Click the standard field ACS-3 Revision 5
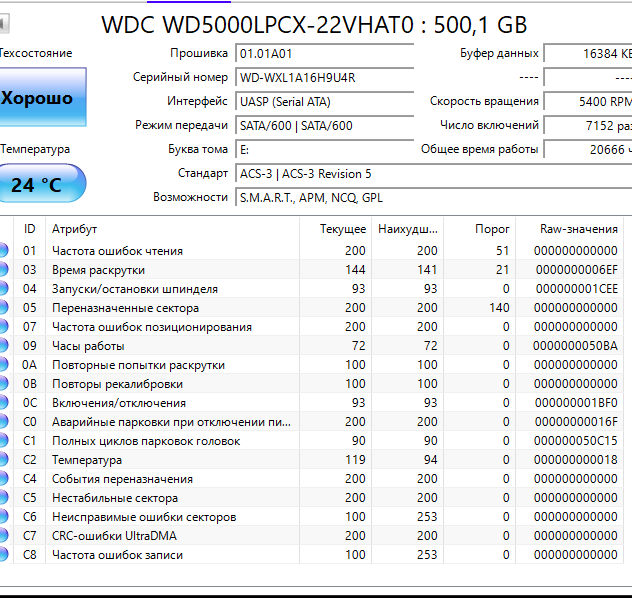 [x=434, y=174]
